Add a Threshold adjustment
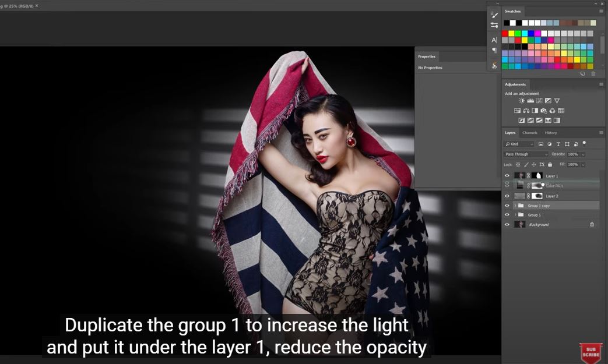 pyautogui.click(x=539, y=121)
